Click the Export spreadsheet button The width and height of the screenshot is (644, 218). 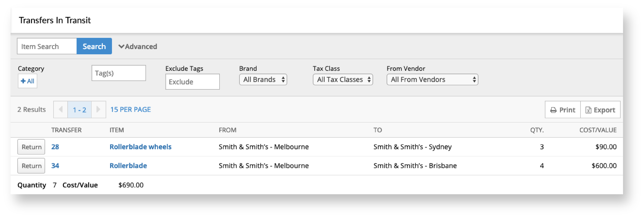[x=600, y=110]
